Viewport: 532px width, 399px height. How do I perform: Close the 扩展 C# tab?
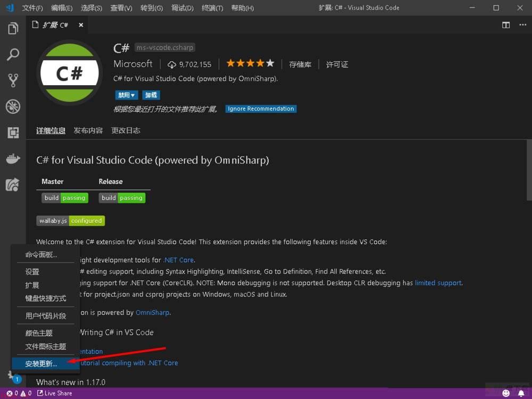tap(81, 25)
